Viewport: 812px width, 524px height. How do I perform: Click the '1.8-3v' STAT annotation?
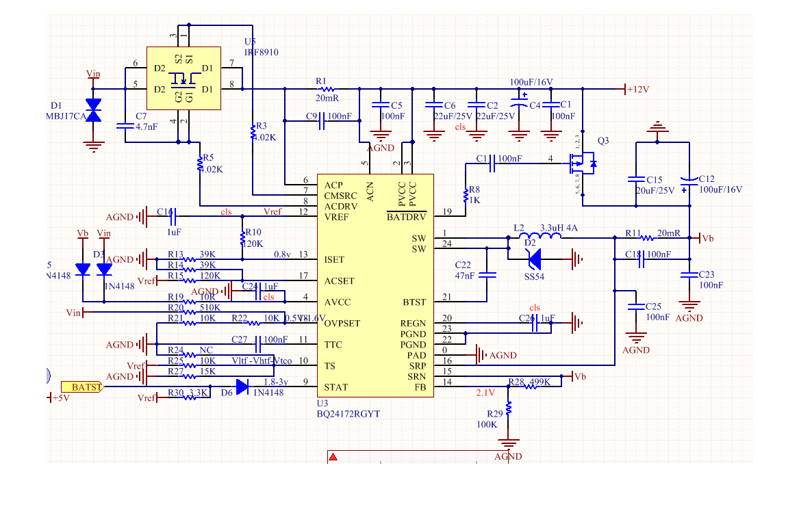pos(275,382)
